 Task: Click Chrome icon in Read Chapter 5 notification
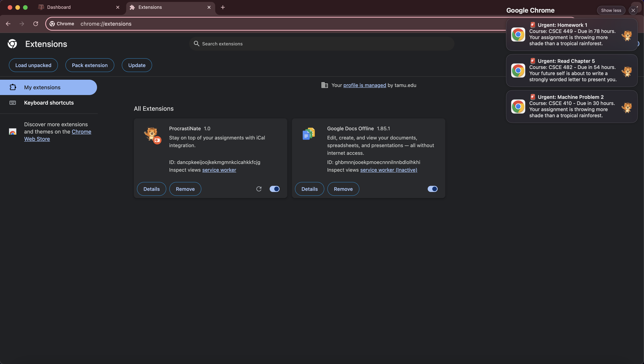518,71
